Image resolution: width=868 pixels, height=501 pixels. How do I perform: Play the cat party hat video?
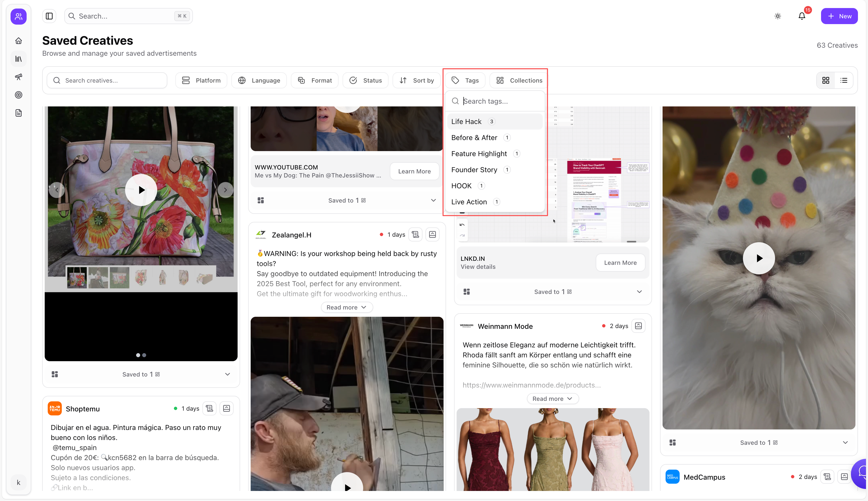coord(759,258)
